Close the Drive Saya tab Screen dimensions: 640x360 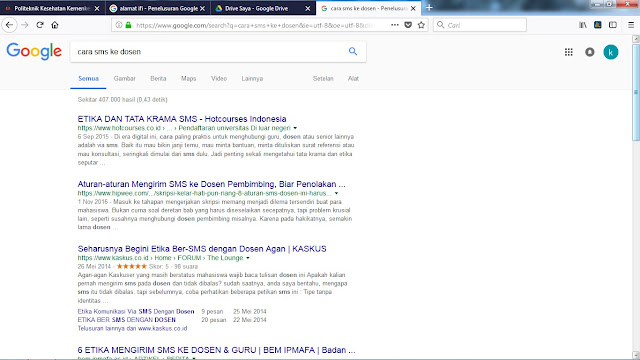pos(308,8)
